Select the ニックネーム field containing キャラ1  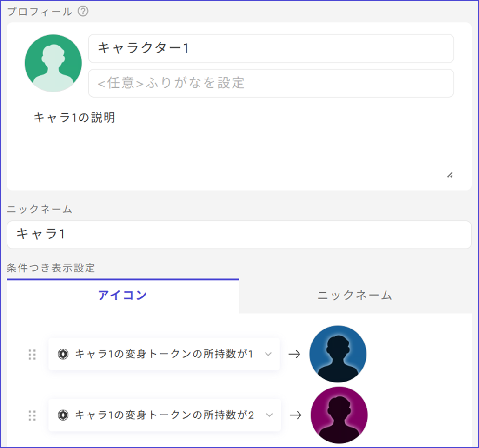tap(239, 234)
